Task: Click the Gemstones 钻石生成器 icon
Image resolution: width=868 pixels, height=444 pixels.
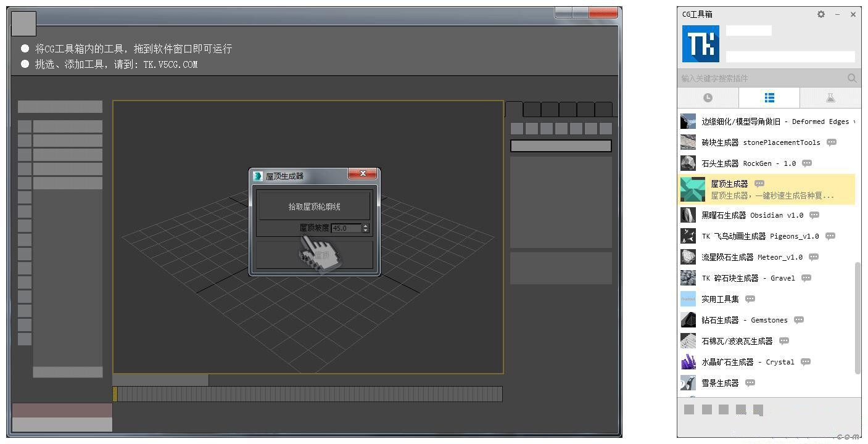Action: (687, 319)
